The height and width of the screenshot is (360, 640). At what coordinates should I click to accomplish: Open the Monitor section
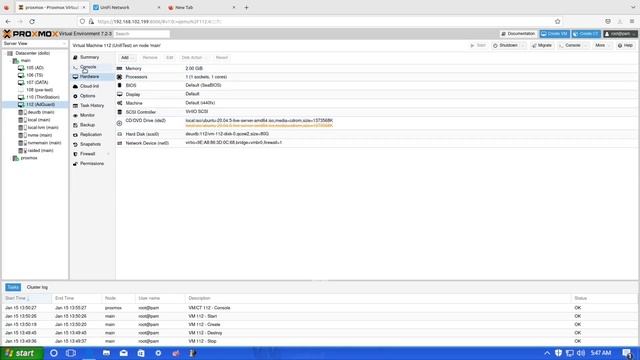(x=87, y=115)
